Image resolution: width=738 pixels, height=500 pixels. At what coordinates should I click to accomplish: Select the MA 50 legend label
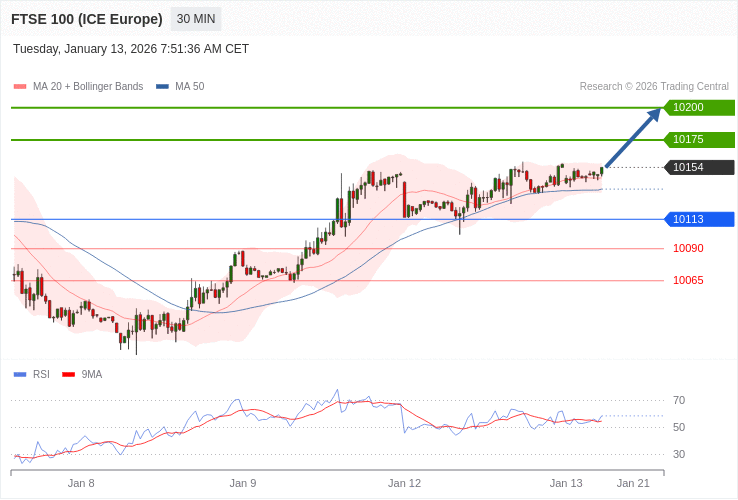(x=190, y=87)
